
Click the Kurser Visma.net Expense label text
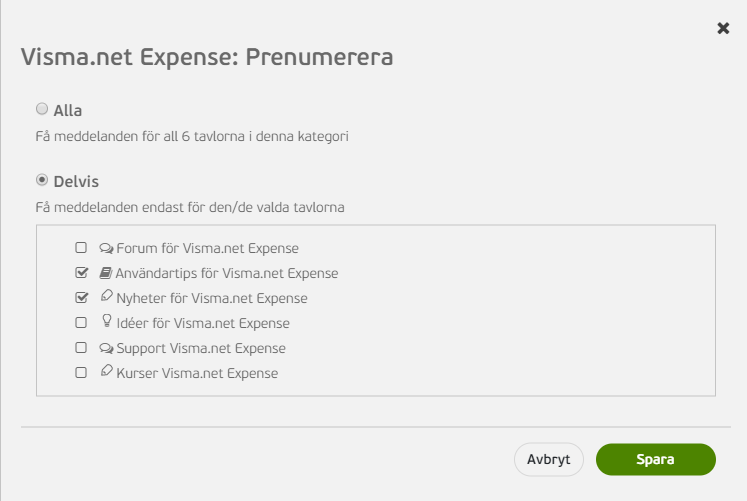[197, 373]
